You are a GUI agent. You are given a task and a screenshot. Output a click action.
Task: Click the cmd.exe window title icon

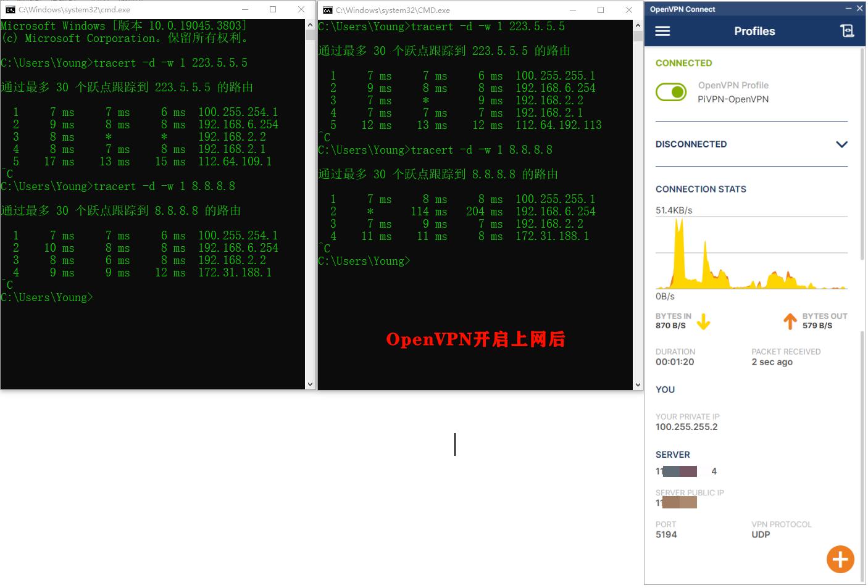(x=10, y=9)
